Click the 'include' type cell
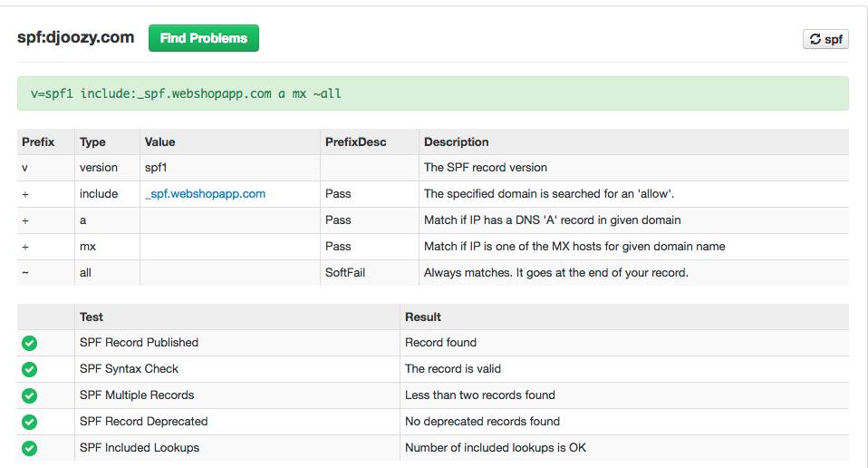This screenshot has width=868, height=468. (x=99, y=194)
